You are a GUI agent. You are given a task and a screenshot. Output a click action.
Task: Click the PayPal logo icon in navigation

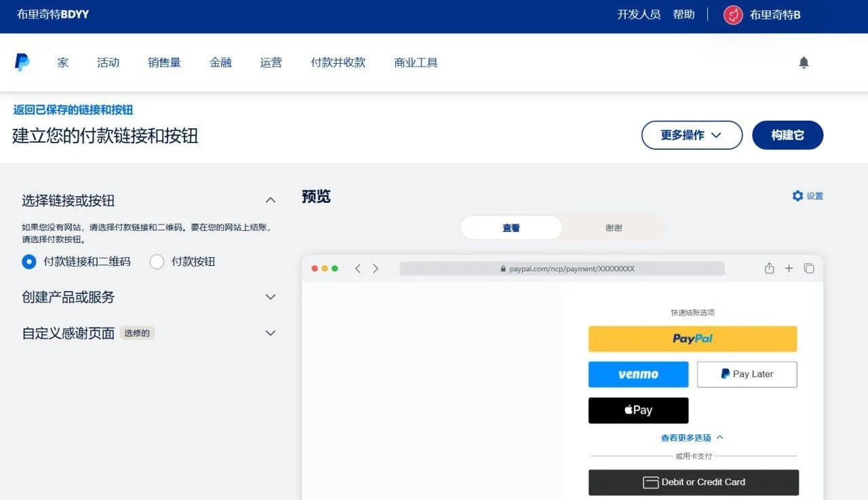(x=22, y=62)
